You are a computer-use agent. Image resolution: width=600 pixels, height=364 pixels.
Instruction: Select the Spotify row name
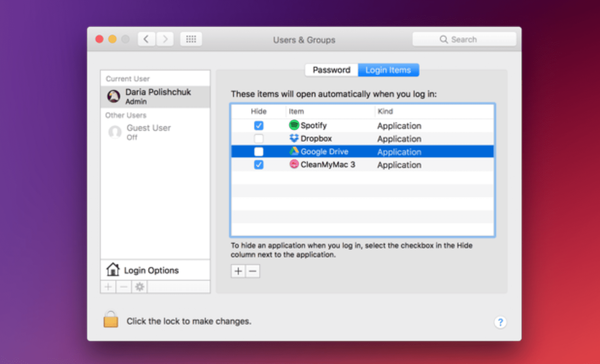[x=314, y=126]
